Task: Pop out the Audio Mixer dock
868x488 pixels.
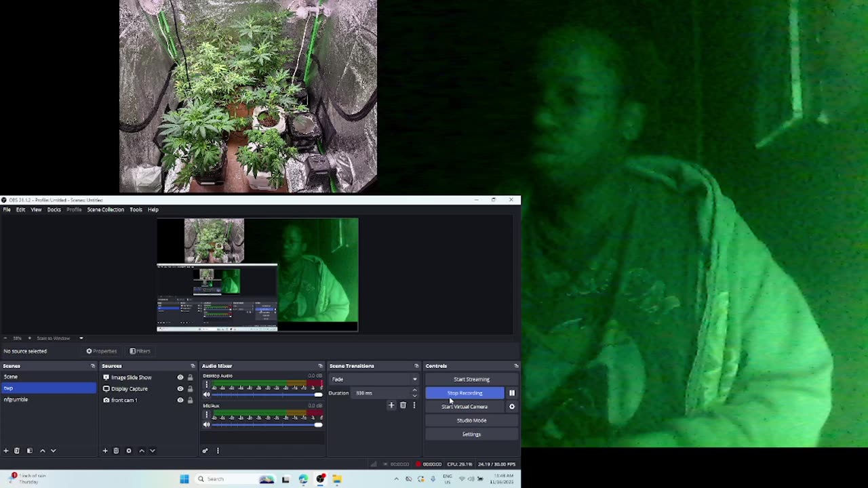Action: pos(321,366)
